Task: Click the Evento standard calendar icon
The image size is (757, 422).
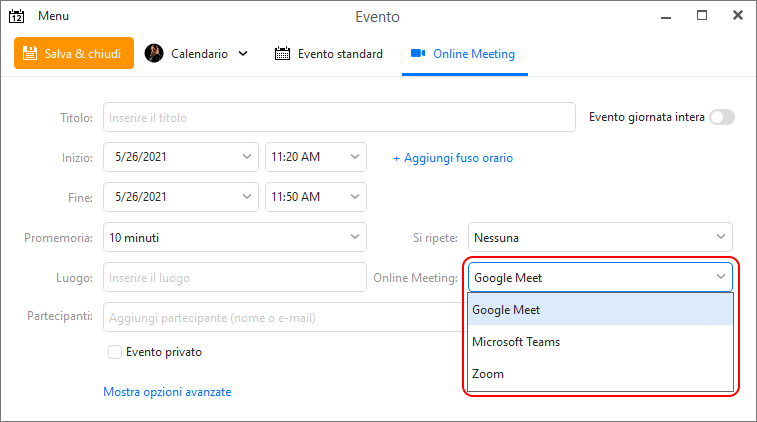Action: click(282, 53)
